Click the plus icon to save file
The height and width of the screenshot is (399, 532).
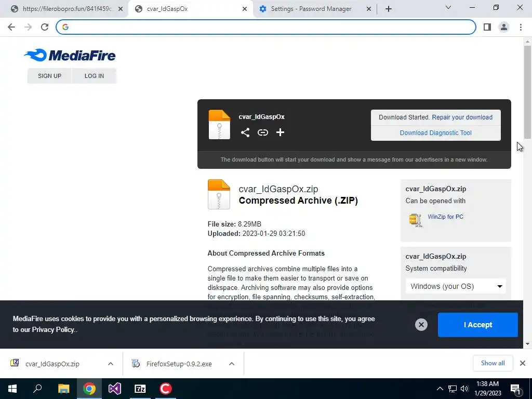pos(280,132)
